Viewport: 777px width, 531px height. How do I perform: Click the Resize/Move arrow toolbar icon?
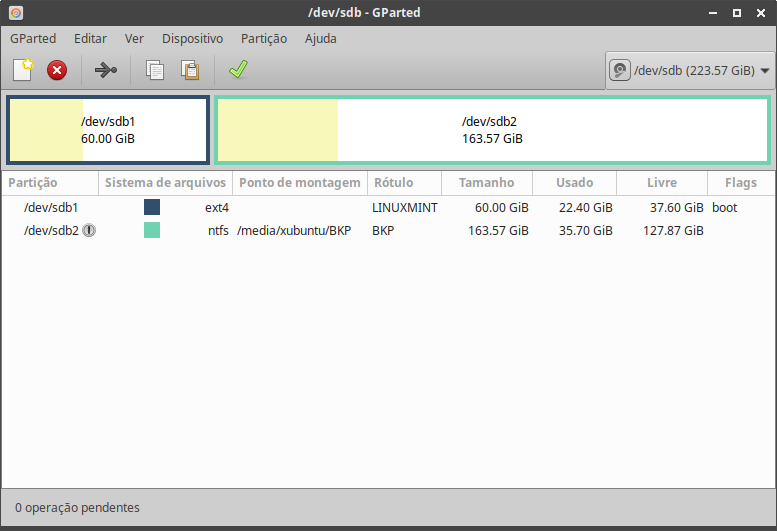pos(106,70)
